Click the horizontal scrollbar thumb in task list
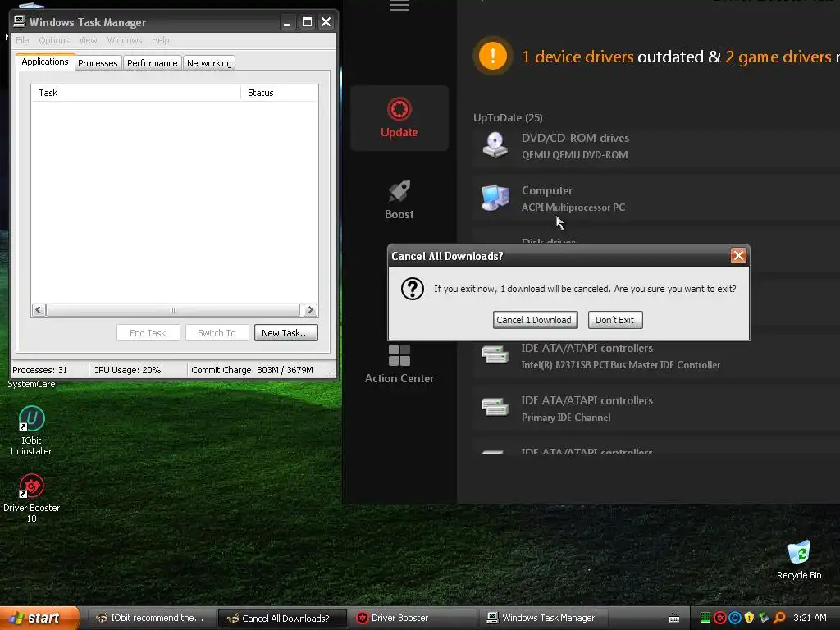Viewport: 840px width, 630px height. pyautogui.click(x=173, y=309)
